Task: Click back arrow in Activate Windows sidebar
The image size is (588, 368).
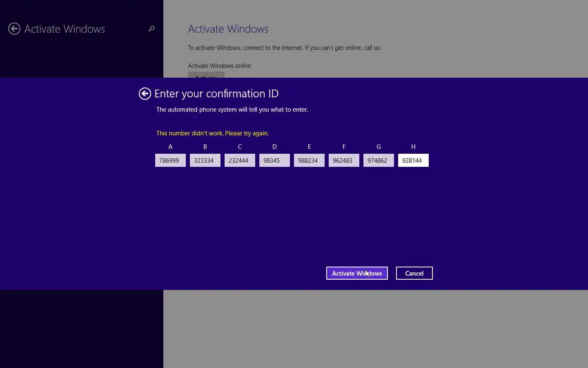Action: [14, 29]
